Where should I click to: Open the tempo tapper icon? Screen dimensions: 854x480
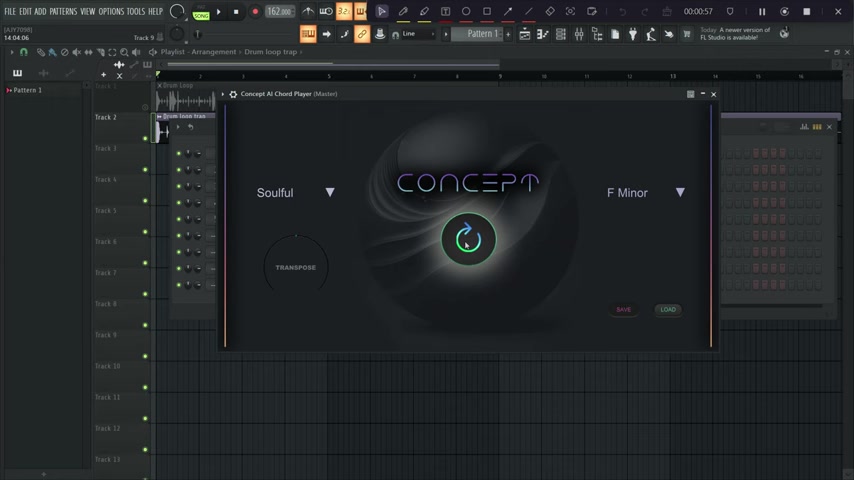[651, 34]
